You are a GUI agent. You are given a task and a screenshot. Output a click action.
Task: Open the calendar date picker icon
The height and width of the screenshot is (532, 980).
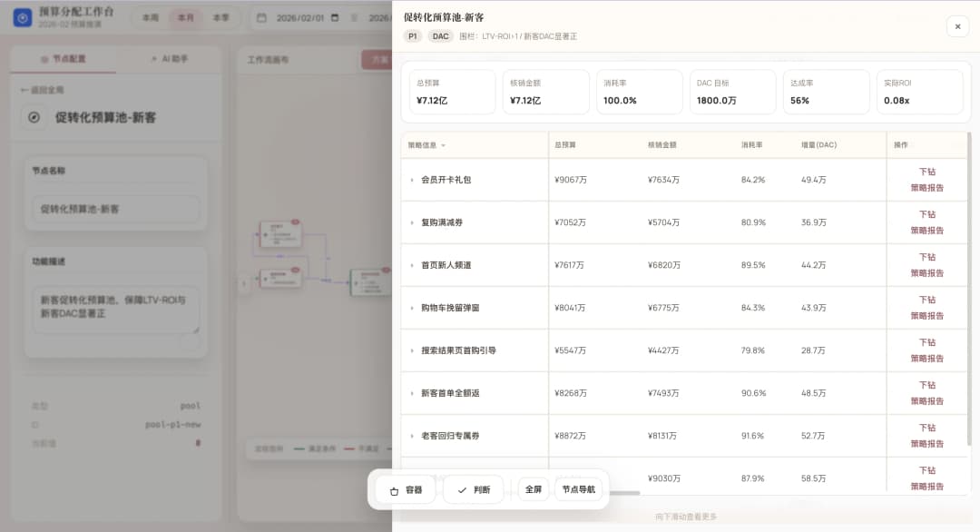263,16
